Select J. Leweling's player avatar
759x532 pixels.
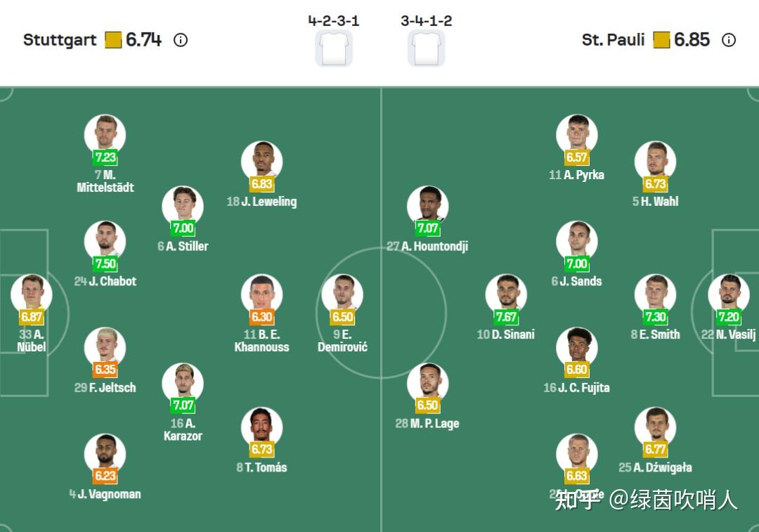click(x=261, y=161)
